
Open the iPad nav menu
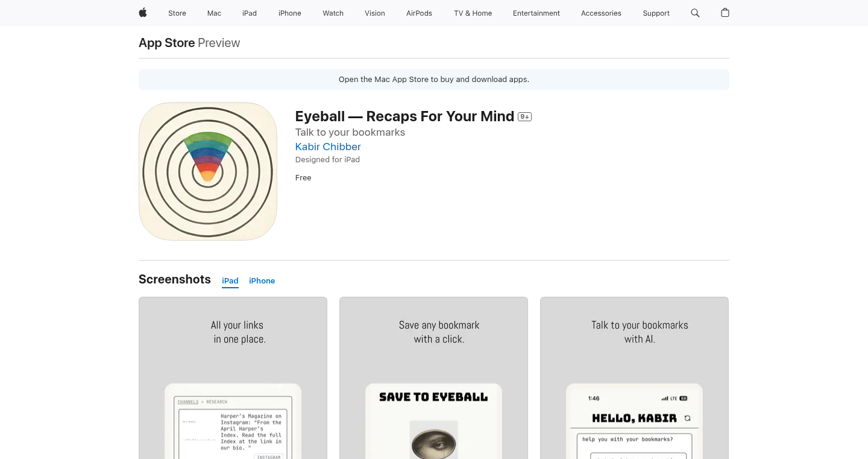(x=250, y=13)
